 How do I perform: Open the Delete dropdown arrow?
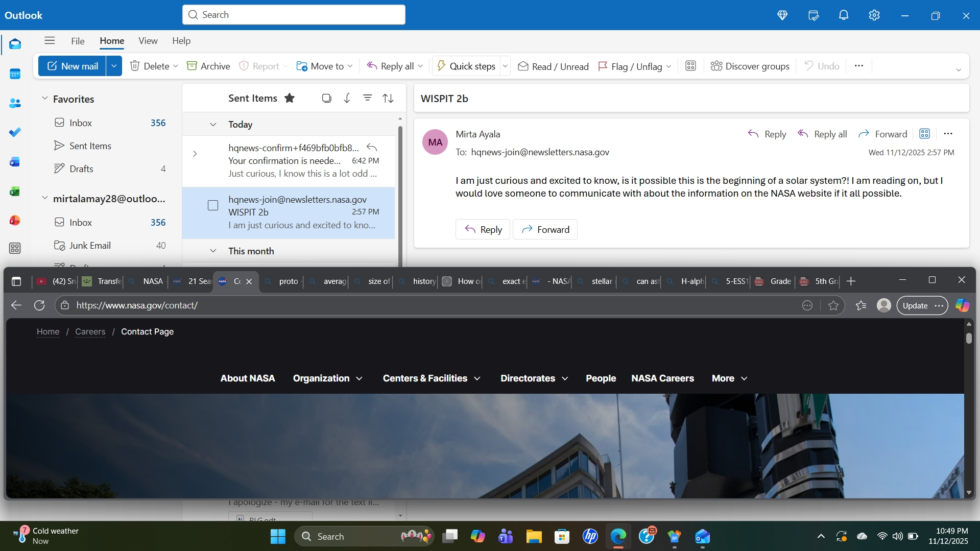(x=176, y=66)
